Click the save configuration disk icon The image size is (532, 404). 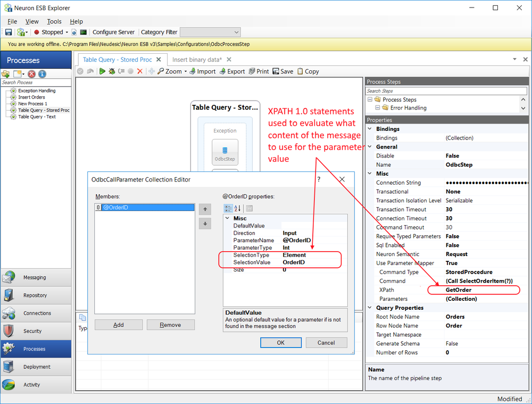point(9,32)
